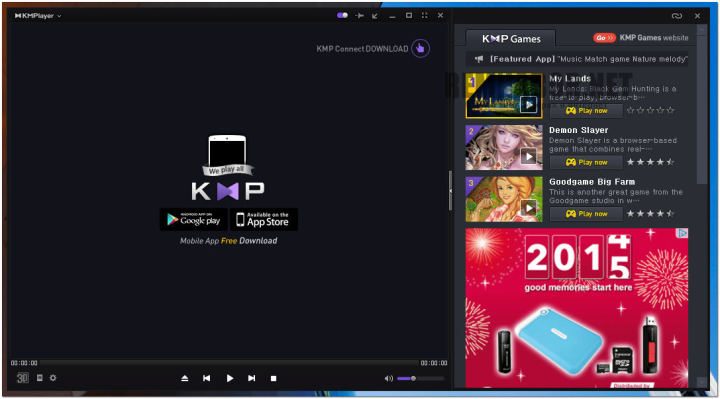Go to previous track icon
Viewport: 720px width, 399px height.
207,378
